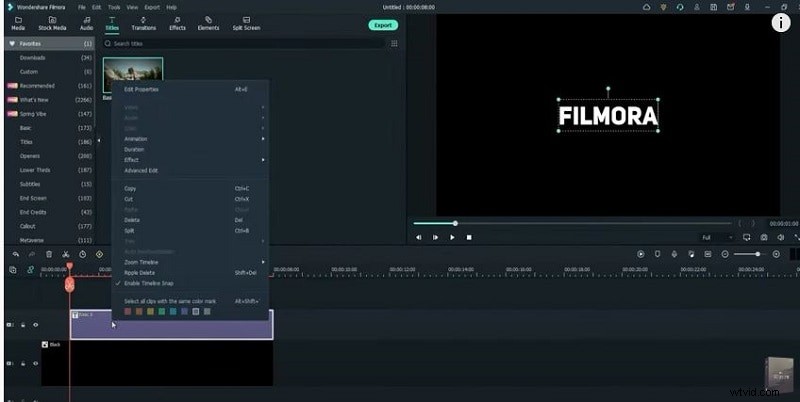The image size is (800, 402).
Task: Click the keyframe diamond icon
Action: tap(99, 254)
